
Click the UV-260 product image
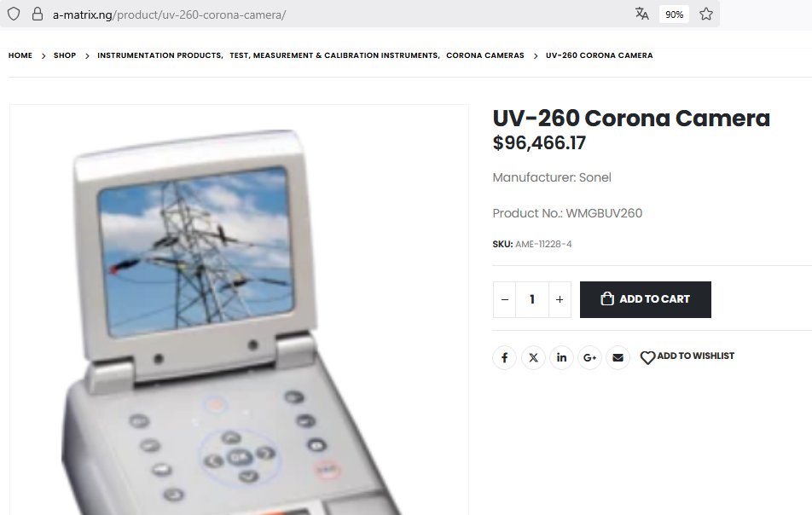click(239, 310)
